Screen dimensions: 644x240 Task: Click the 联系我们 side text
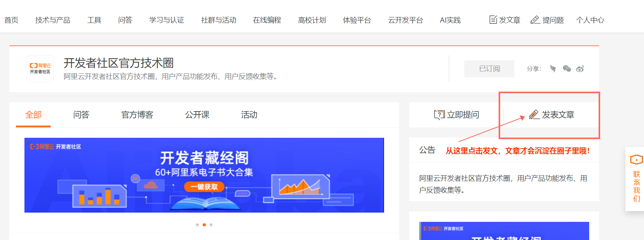point(637,186)
